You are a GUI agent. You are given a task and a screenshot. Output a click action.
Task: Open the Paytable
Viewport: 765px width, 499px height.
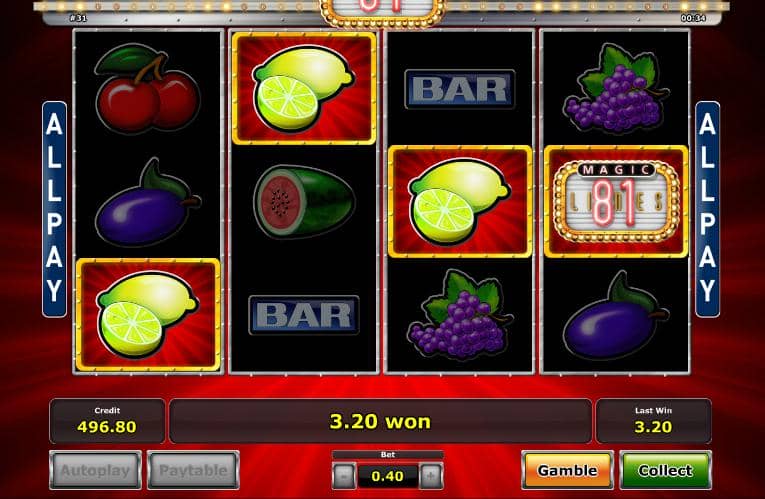tap(193, 470)
